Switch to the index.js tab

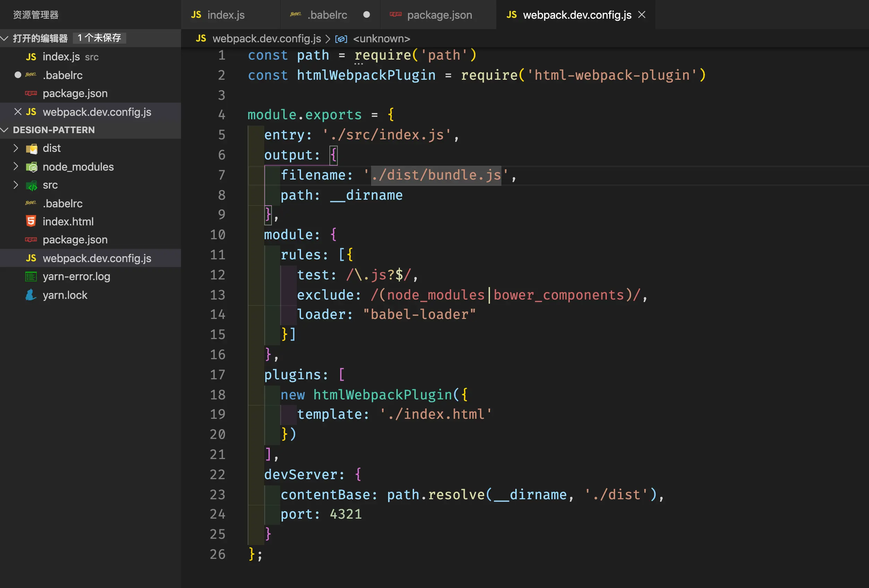tap(225, 15)
